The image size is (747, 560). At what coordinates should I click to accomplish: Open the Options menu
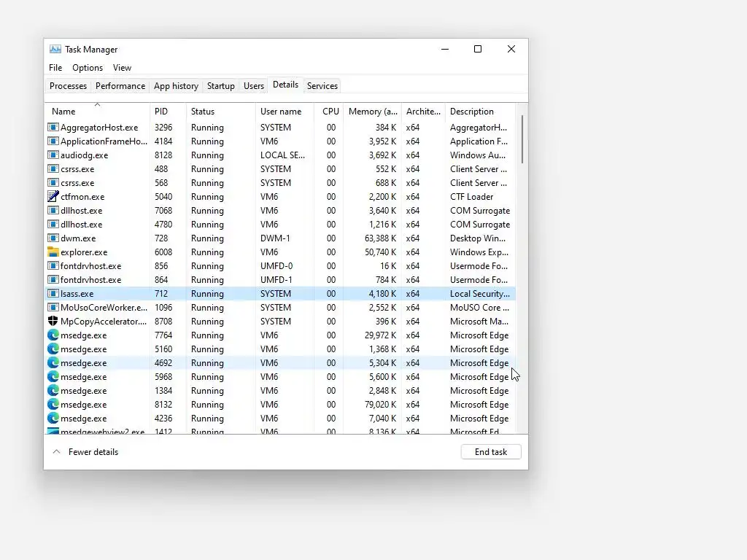[x=88, y=68]
